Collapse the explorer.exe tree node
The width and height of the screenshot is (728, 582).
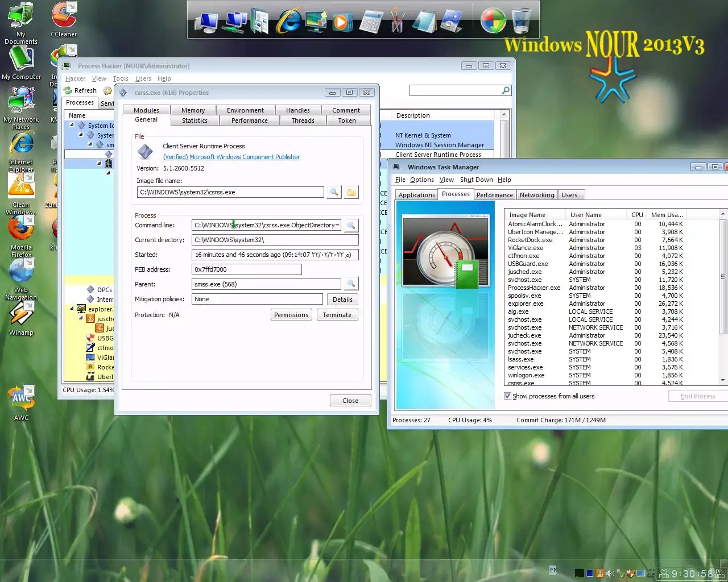tap(72, 309)
